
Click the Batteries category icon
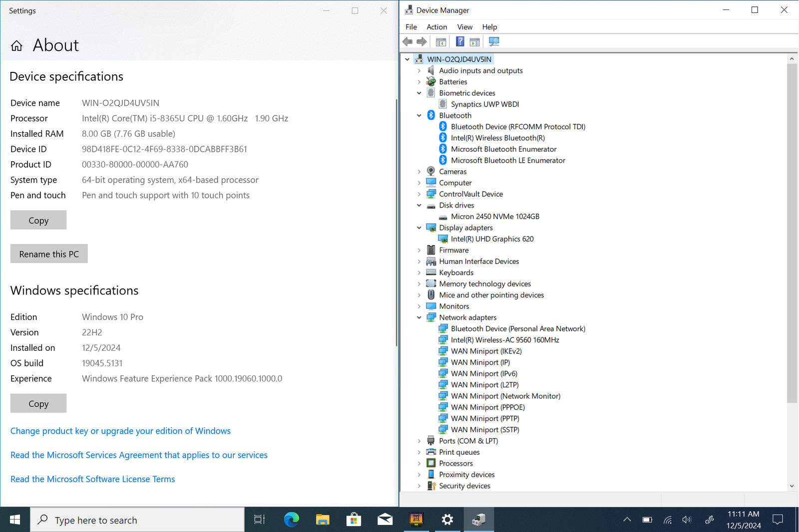[431, 82]
